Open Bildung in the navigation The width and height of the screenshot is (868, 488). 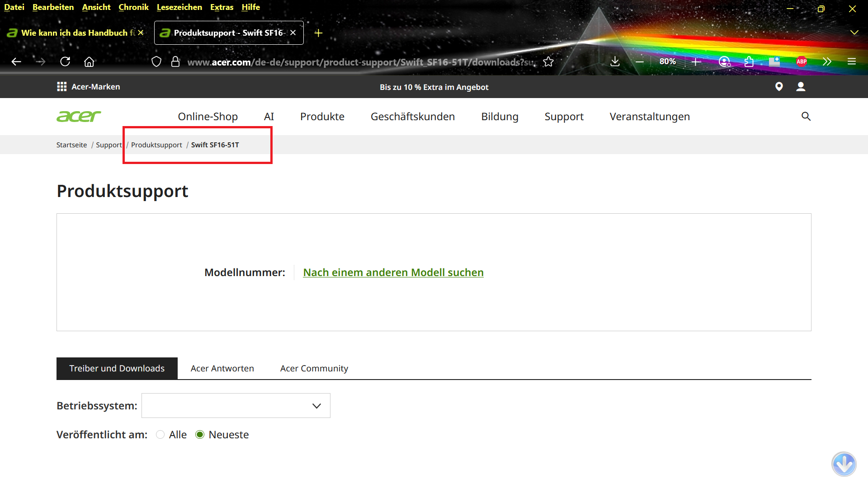500,117
